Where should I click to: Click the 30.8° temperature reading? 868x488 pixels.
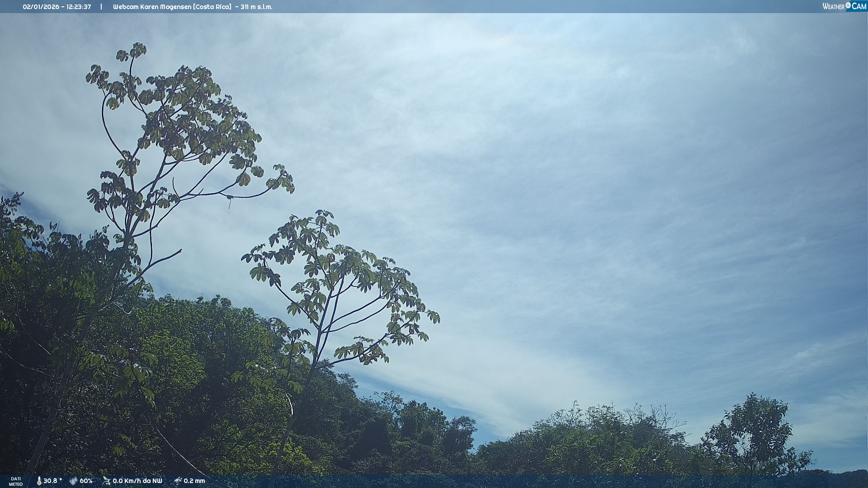(52, 481)
